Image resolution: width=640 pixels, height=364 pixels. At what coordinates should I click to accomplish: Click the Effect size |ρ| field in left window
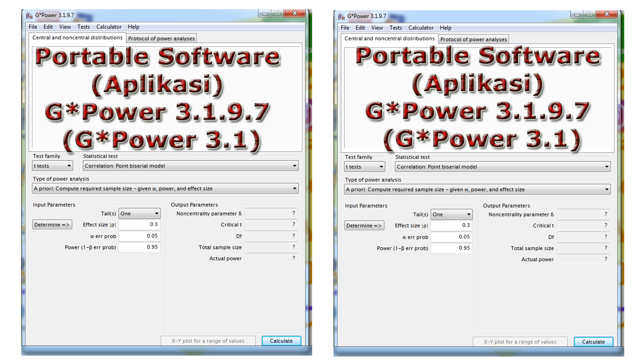coord(139,225)
